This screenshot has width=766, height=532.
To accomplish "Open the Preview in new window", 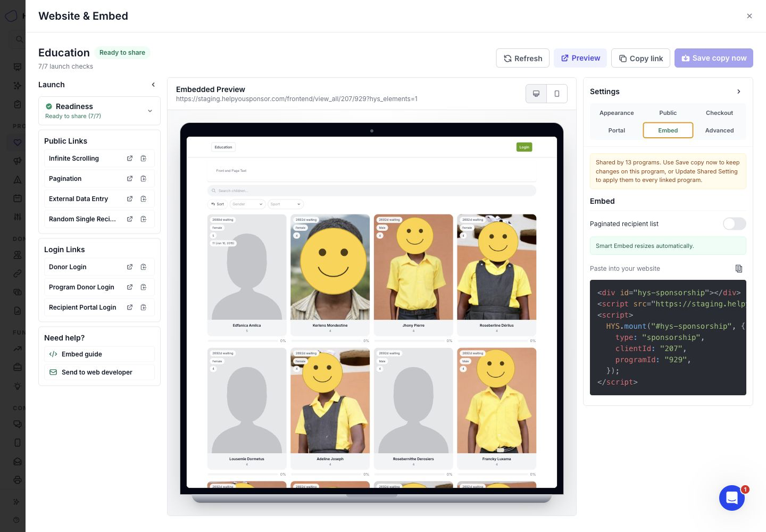I will point(580,58).
